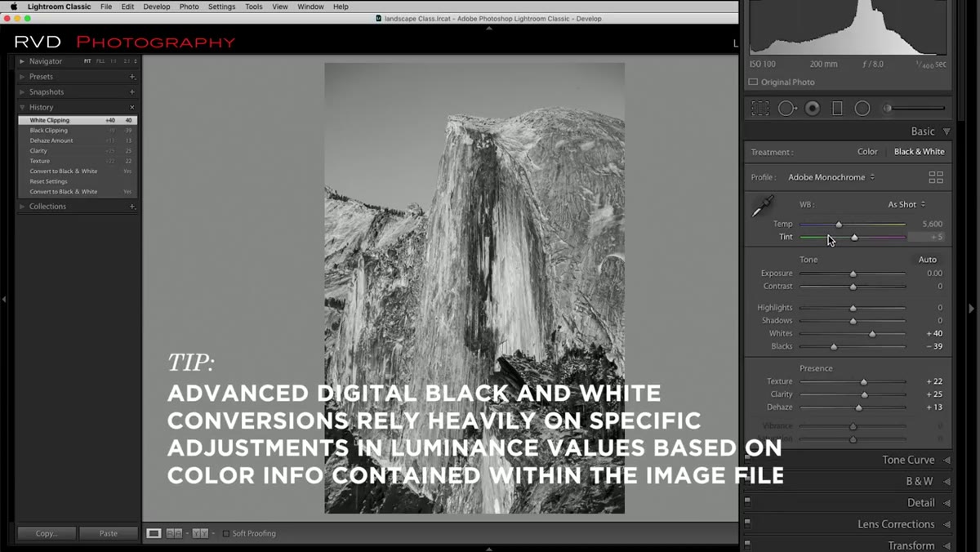
Task: Toggle the Transform panel switch
Action: click(747, 545)
